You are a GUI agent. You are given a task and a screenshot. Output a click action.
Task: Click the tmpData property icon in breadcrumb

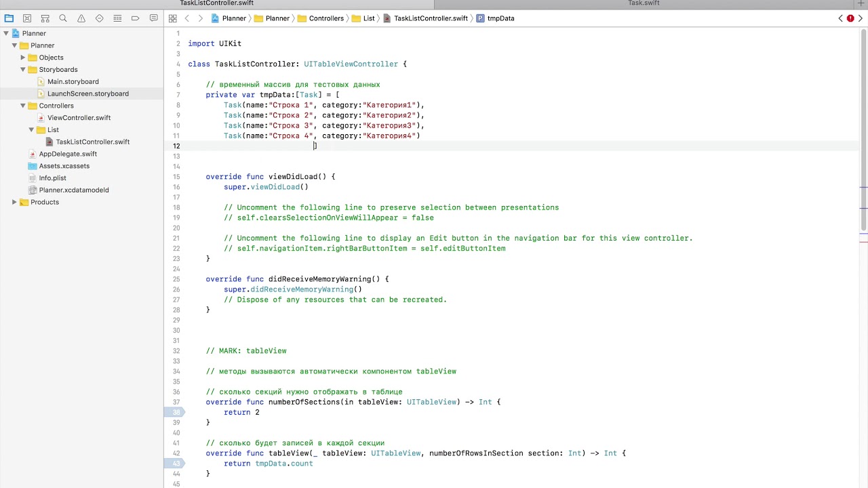pos(480,18)
